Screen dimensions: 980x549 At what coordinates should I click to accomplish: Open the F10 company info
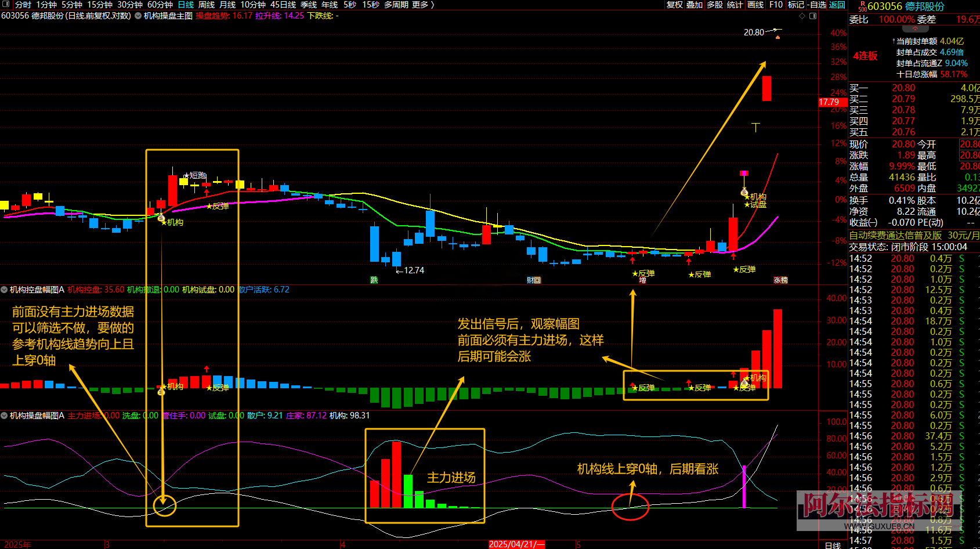point(776,5)
